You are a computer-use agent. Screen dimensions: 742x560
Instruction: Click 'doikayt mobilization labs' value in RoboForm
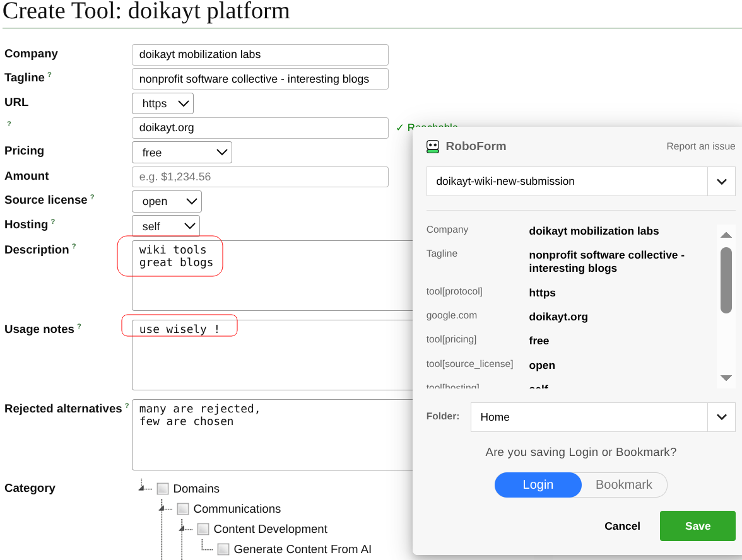click(593, 231)
